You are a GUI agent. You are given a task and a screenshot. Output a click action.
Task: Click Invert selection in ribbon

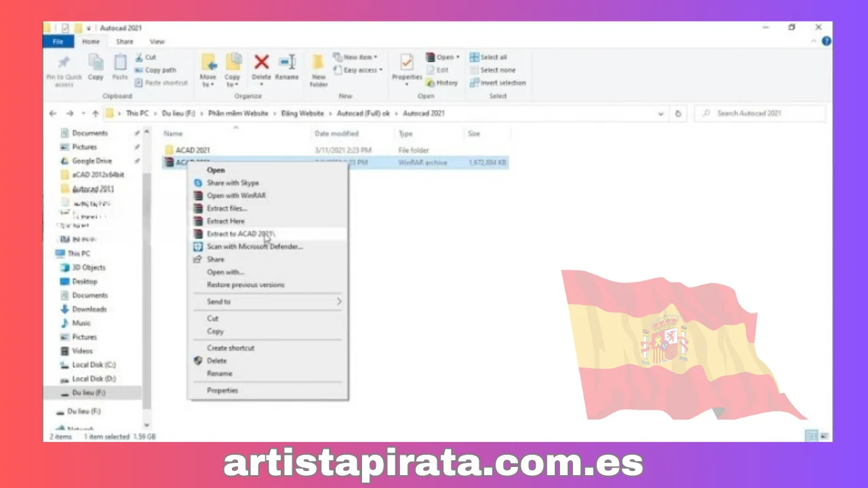pos(498,83)
